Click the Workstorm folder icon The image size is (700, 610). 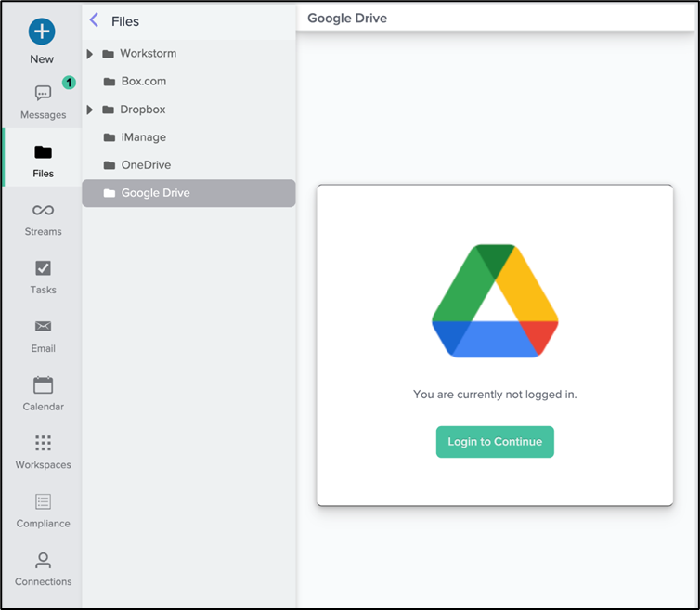tap(108, 54)
